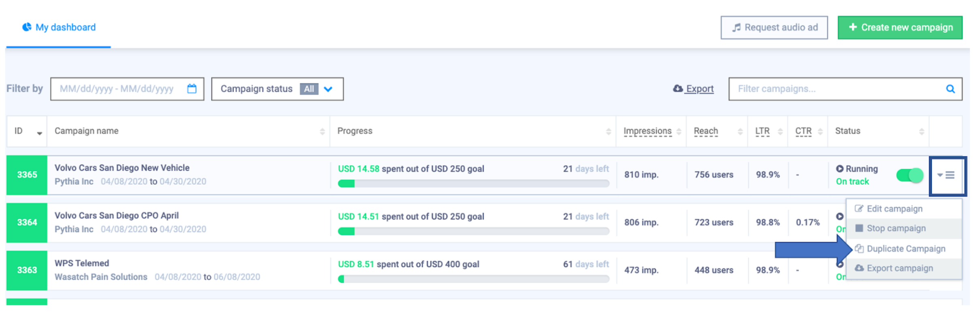The image size is (980, 320).
Task: Click the search magnifier in Filter campaigns
Action: pos(950,89)
